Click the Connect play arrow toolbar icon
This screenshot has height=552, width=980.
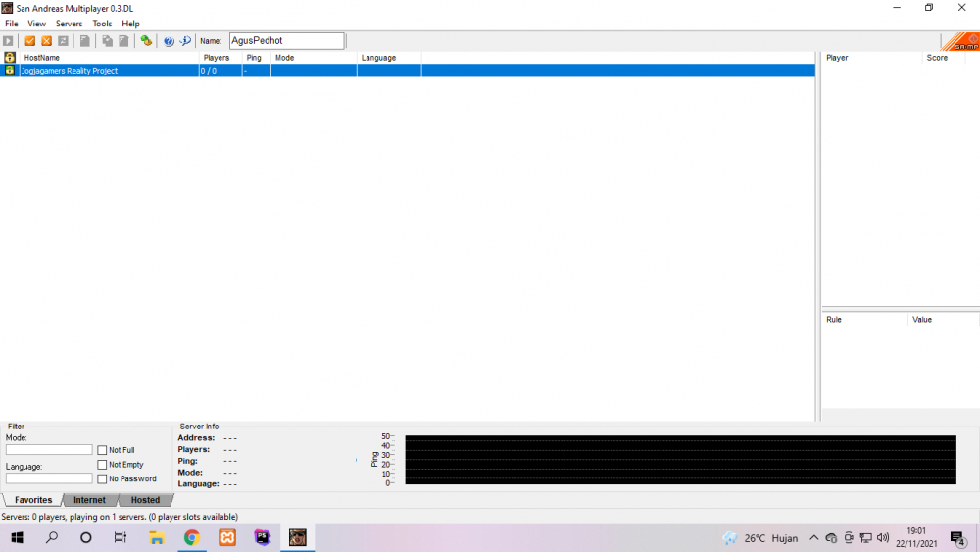pos(8,41)
